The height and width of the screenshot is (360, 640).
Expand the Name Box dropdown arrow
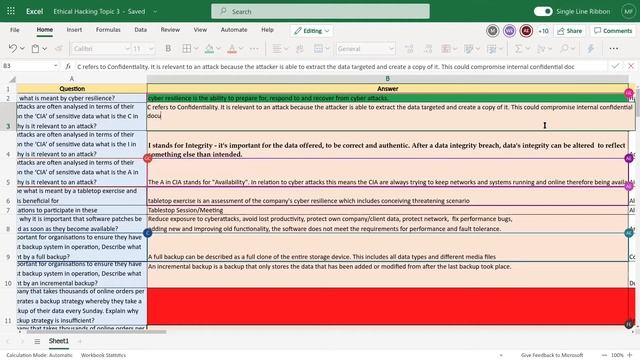tap(56, 66)
